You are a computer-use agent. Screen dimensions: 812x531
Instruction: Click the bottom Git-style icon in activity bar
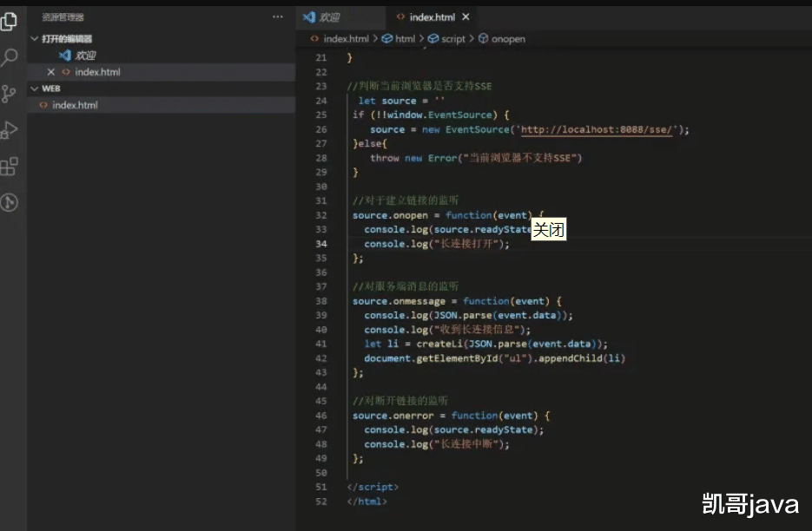(10, 202)
